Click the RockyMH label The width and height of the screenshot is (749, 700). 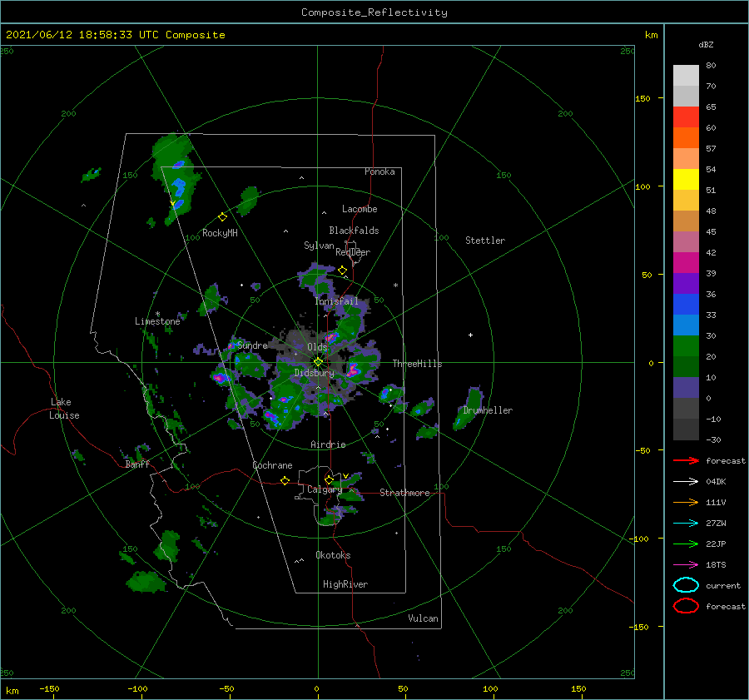click(220, 233)
